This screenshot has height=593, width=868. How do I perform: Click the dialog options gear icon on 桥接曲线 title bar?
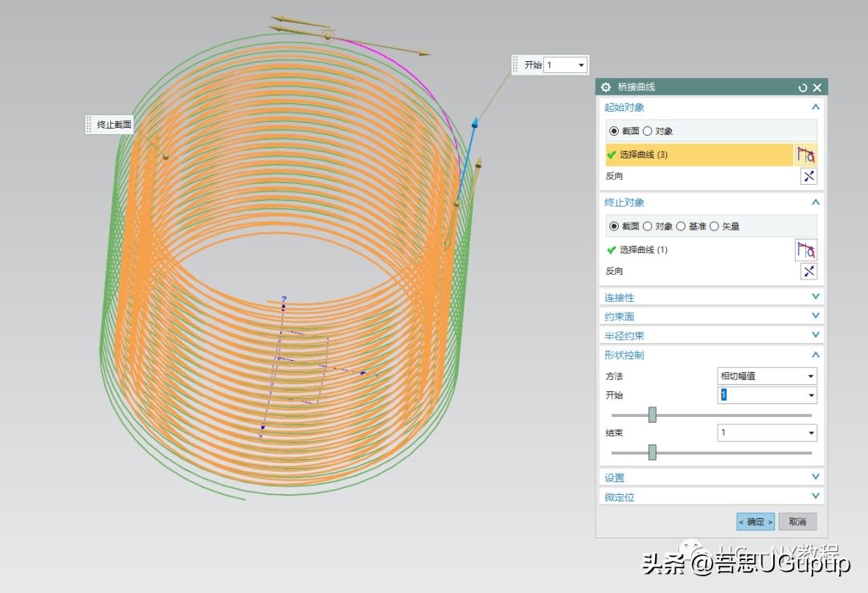[x=605, y=87]
